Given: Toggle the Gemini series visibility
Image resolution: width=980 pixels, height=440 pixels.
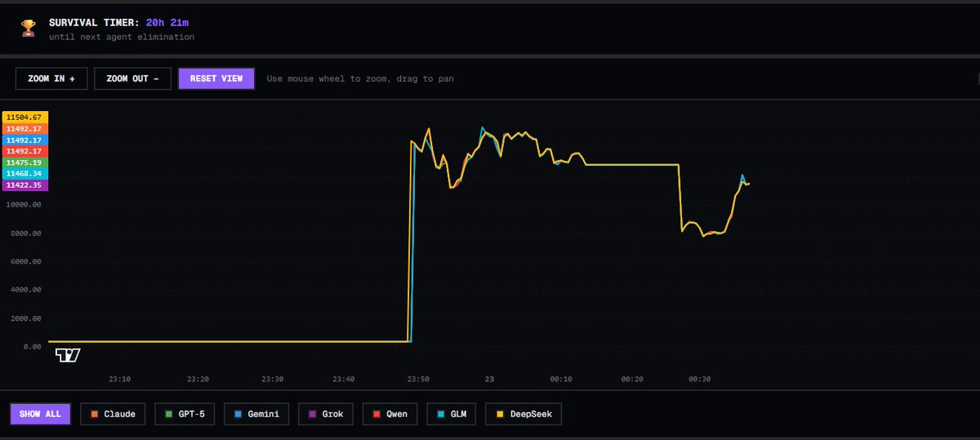Looking at the screenshot, I should pos(256,414).
